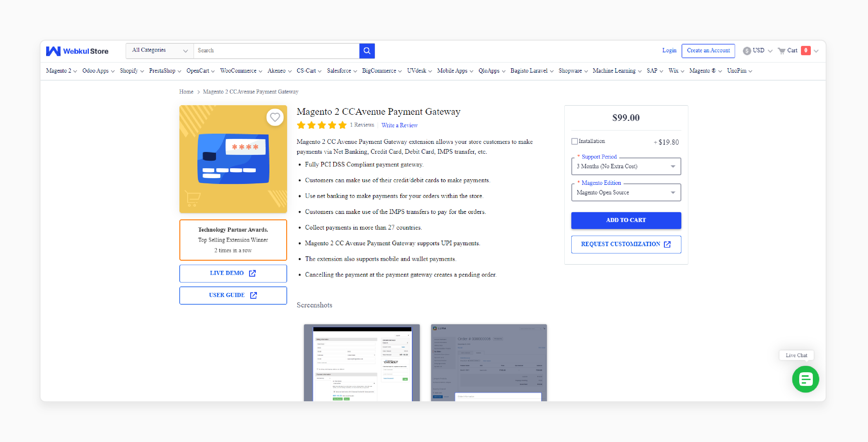Open the SAP menu
The width and height of the screenshot is (868, 442).
tap(655, 71)
